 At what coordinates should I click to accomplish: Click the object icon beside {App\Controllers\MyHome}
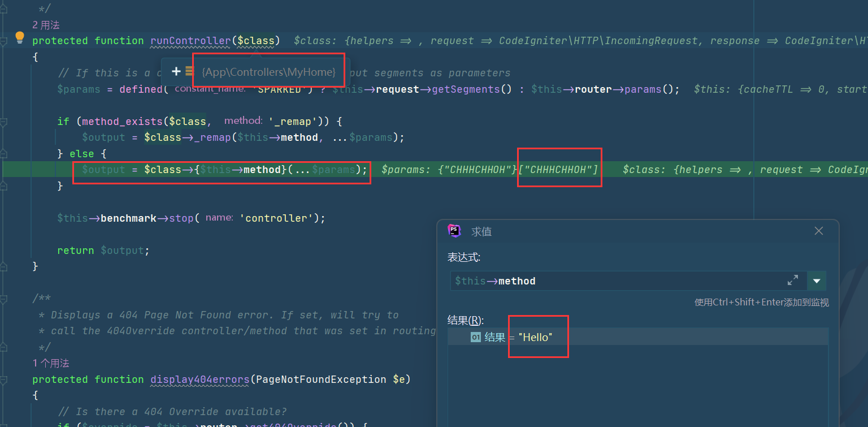(x=189, y=71)
